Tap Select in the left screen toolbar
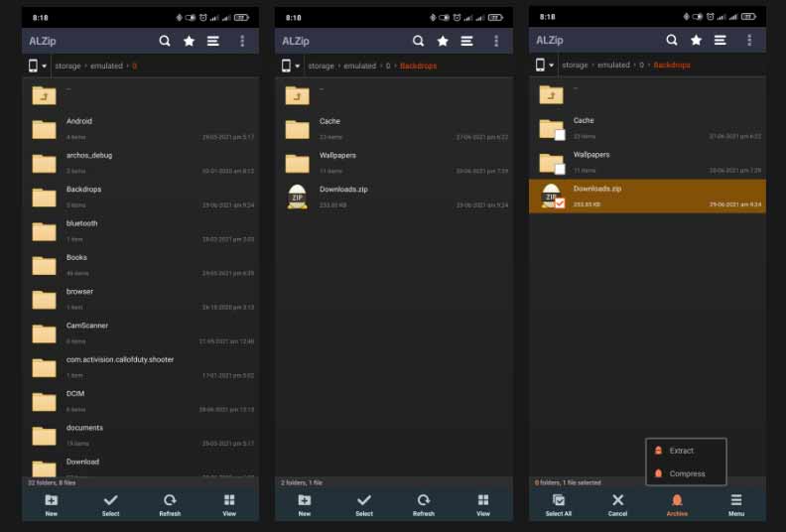This screenshot has width=786, height=532. pyautogui.click(x=110, y=504)
